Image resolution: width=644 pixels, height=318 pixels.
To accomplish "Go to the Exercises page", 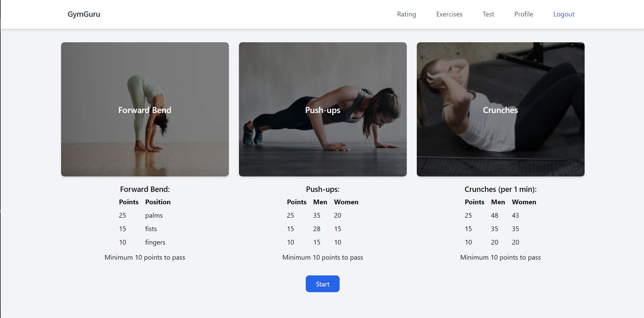I will click(x=449, y=14).
